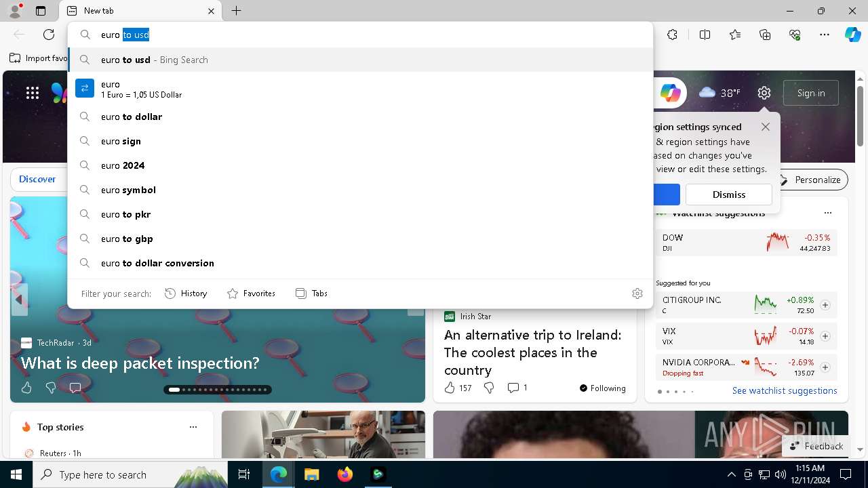Open Favorites star toolbar icon
Image resolution: width=868 pixels, height=488 pixels.
tap(735, 35)
